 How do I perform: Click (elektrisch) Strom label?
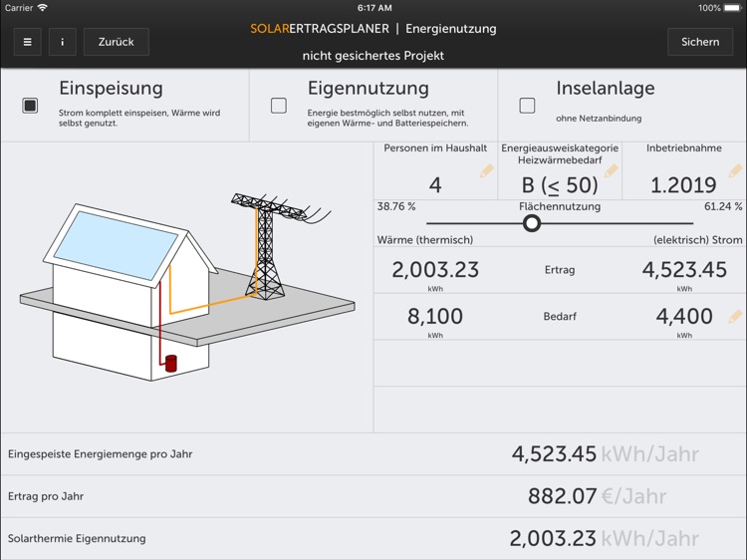pyautogui.click(x=698, y=240)
